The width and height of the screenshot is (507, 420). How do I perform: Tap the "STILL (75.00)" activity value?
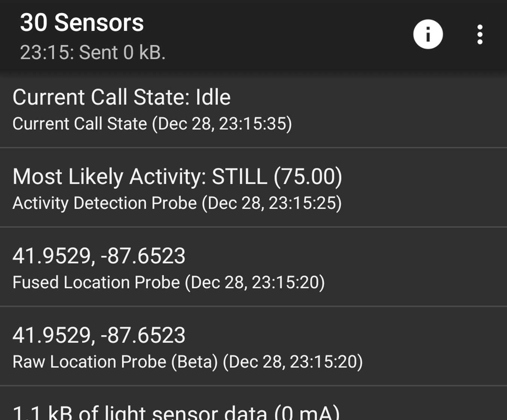coord(277,177)
